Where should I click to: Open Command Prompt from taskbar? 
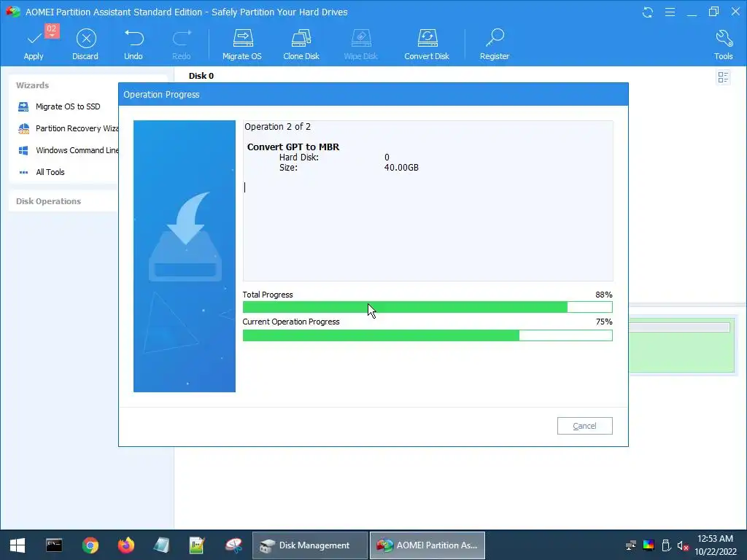[54, 545]
